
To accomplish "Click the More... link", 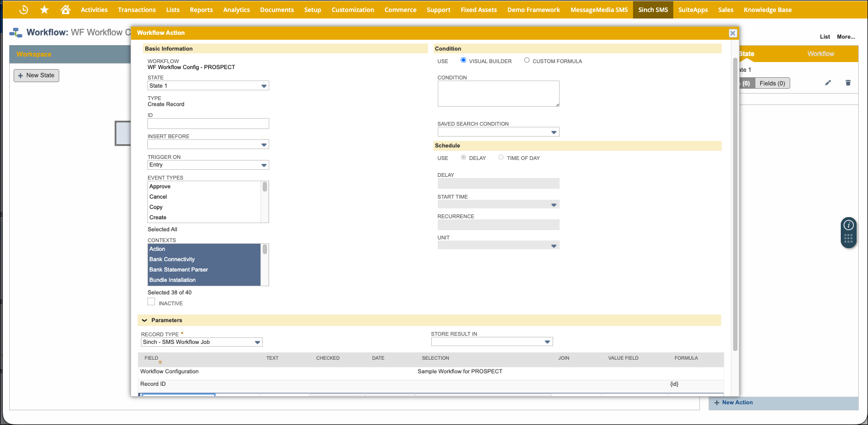I will click(x=846, y=37).
